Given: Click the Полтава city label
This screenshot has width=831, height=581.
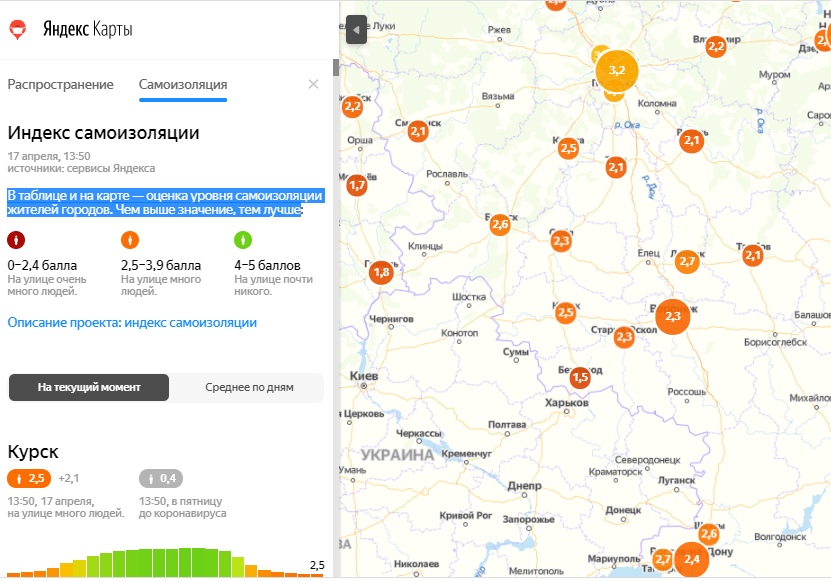Looking at the screenshot, I should click(507, 425).
